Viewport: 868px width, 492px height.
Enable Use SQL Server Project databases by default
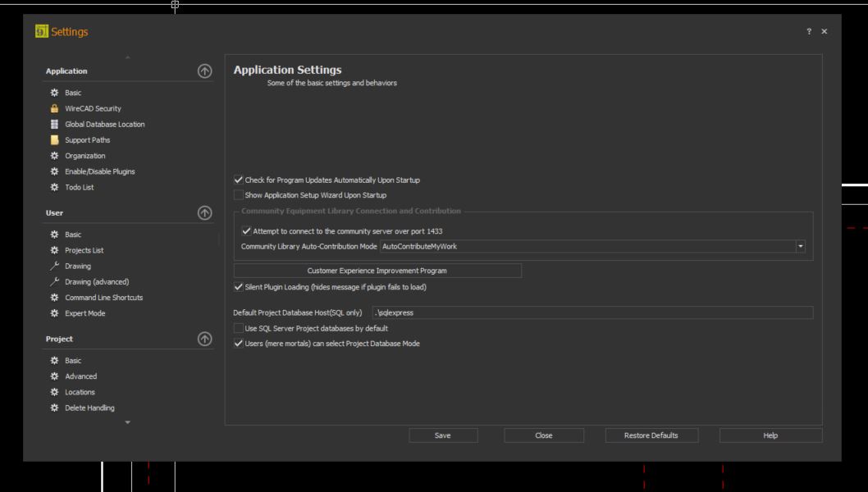coord(239,328)
